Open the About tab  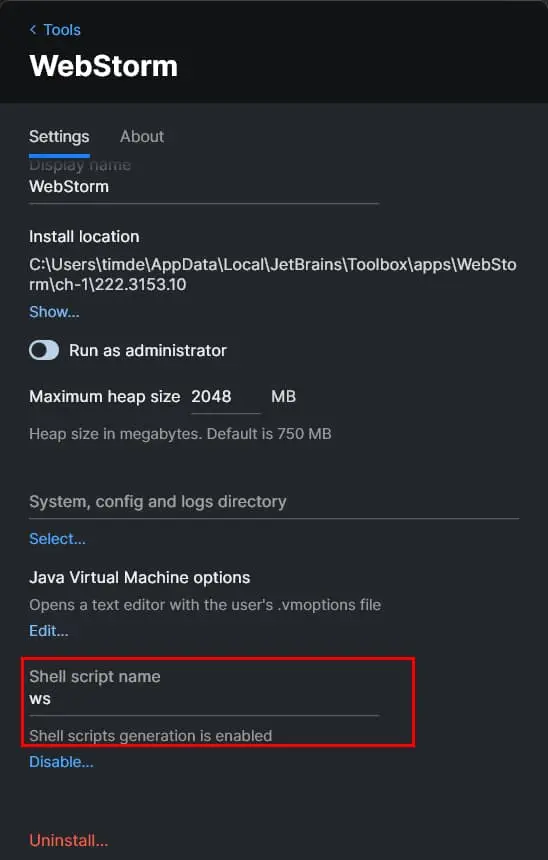click(x=142, y=137)
